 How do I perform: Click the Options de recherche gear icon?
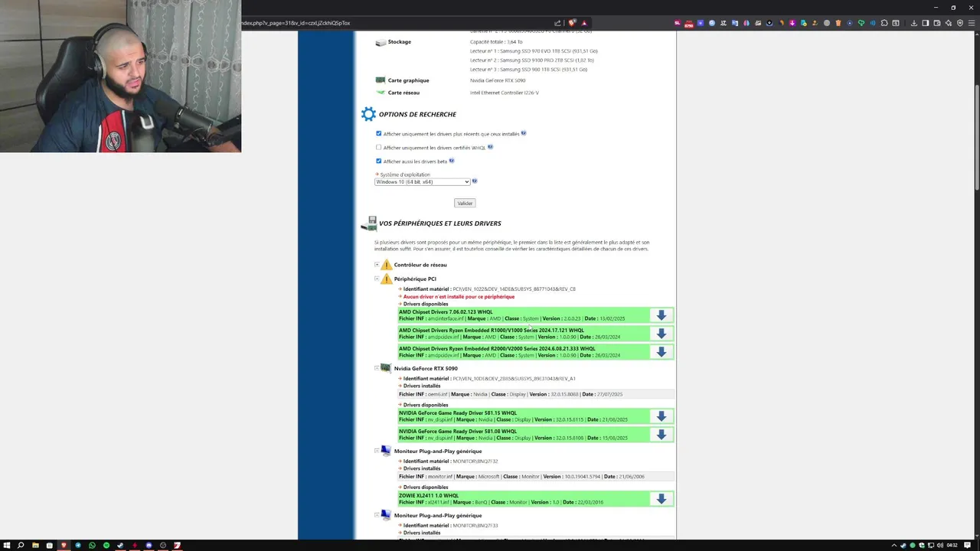click(x=368, y=114)
